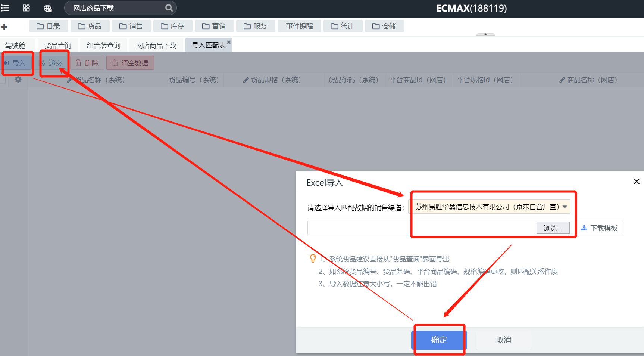Open the 营销 menu

214,26
